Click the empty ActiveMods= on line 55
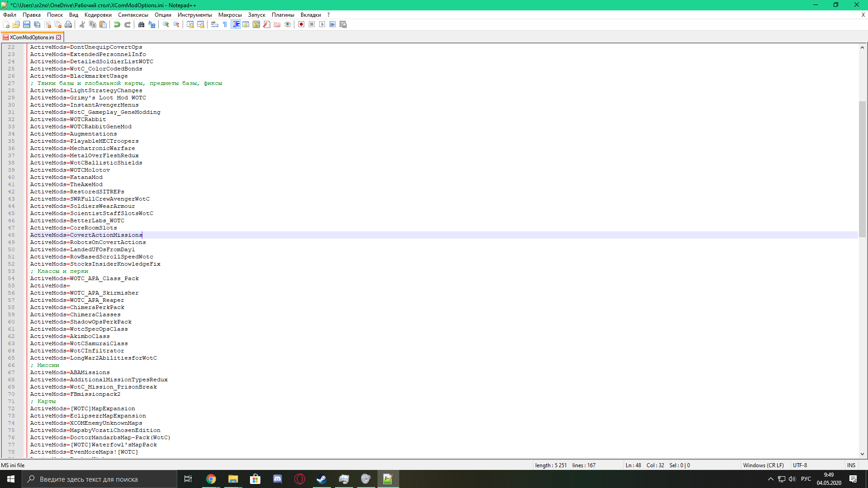868x488 pixels. [x=50, y=286]
